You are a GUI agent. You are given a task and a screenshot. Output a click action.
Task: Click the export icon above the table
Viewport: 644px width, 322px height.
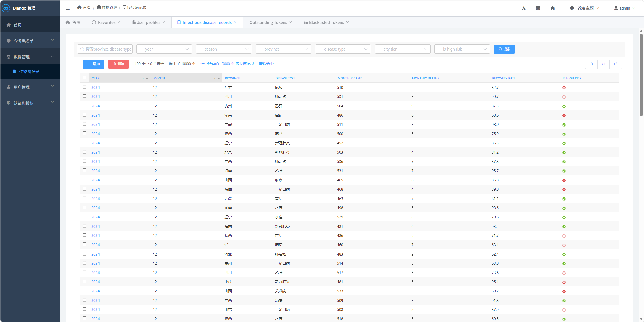(616, 64)
